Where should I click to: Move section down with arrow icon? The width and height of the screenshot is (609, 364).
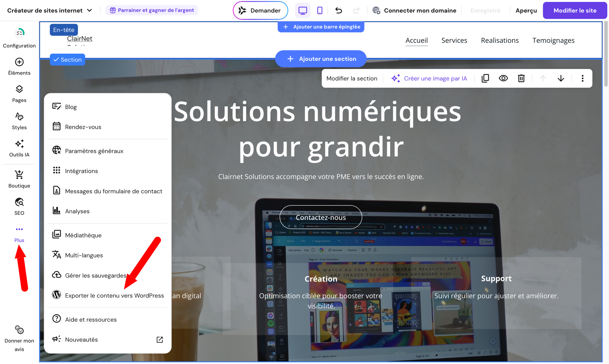tap(561, 78)
